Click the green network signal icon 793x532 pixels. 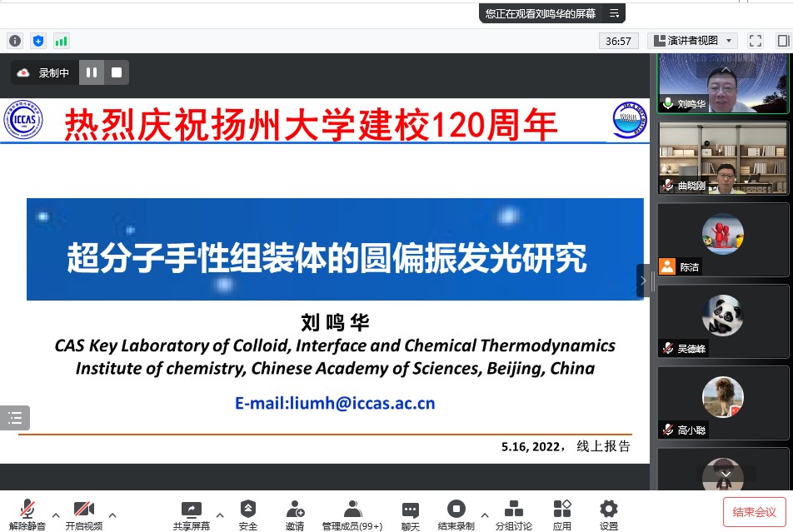pyautogui.click(x=61, y=40)
